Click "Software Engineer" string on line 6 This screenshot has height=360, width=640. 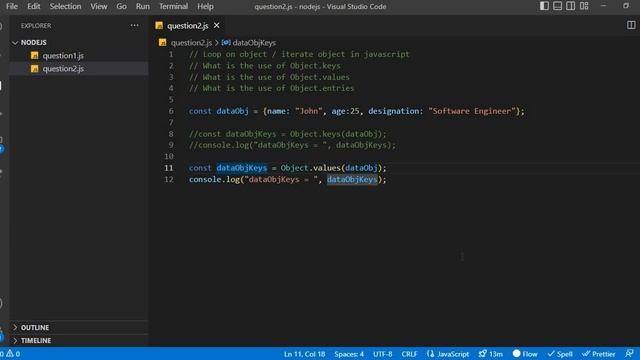471,111
